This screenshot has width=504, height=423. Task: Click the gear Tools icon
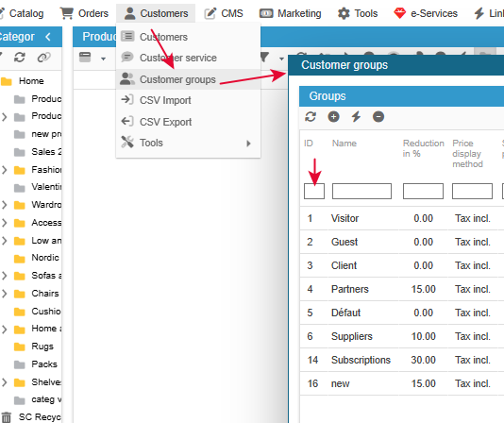(344, 13)
